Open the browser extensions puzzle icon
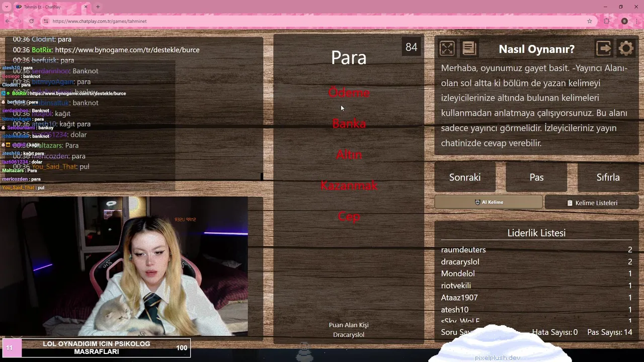The width and height of the screenshot is (644, 362). 607,21
